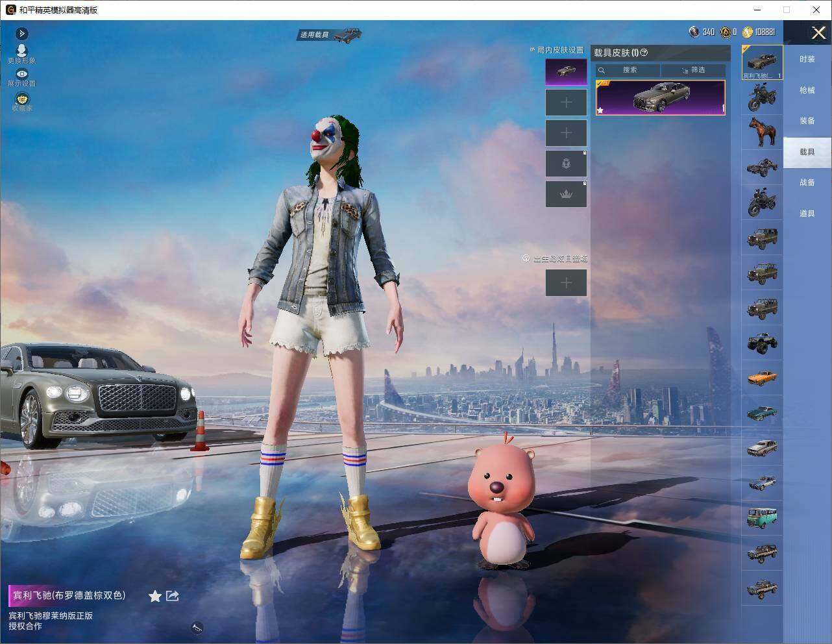Select the orange muscle car icon
Viewport: 832px width, 644px height.
point(763,377)
